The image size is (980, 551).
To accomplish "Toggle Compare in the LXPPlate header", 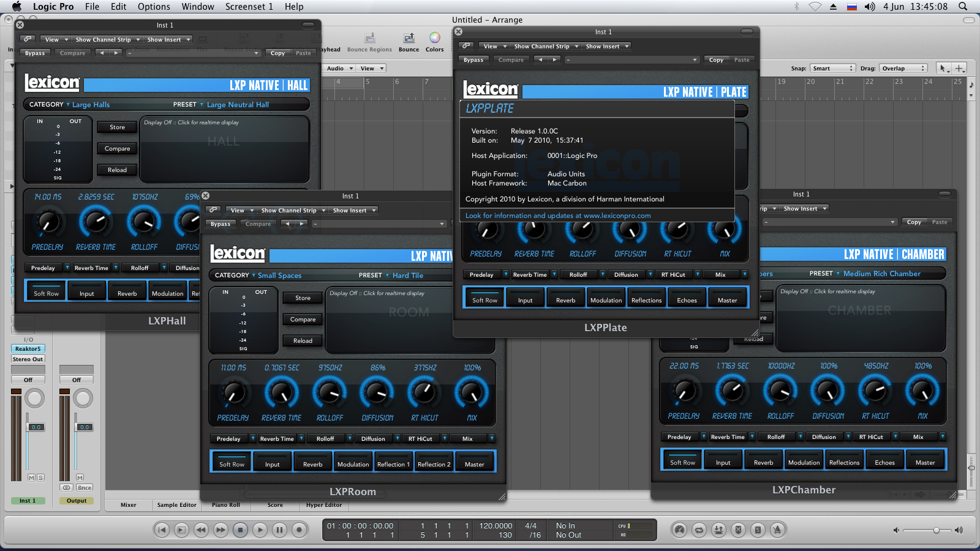I will point(511,60).
